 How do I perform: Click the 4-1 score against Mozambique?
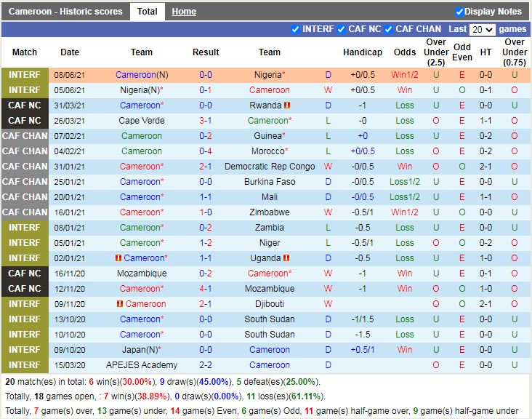206,289
